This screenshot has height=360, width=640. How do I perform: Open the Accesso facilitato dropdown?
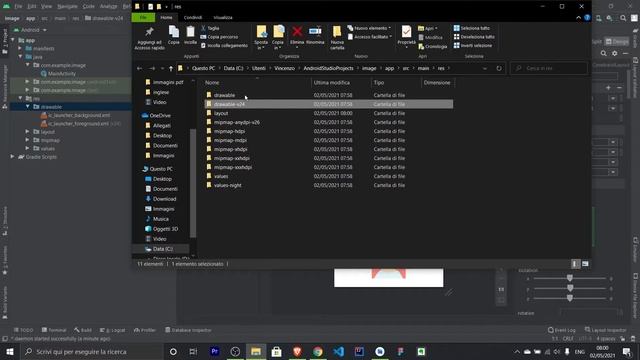pyautogui.click(x=370, y=37)
